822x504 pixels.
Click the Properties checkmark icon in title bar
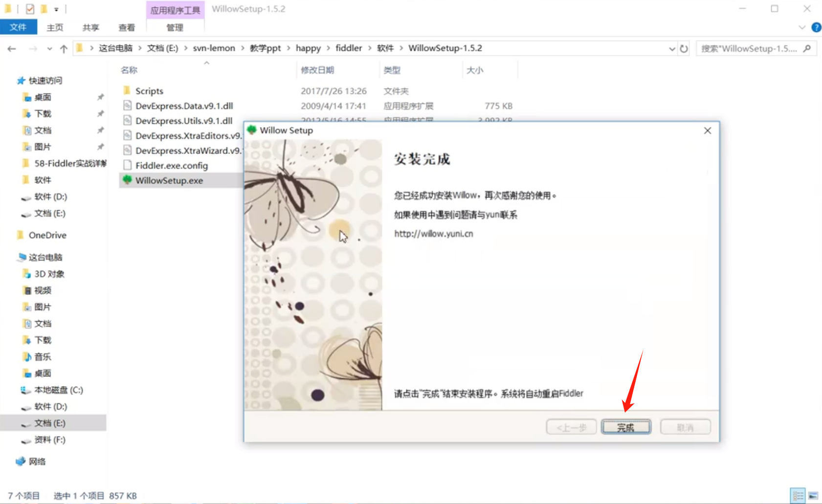pos(30,9)
